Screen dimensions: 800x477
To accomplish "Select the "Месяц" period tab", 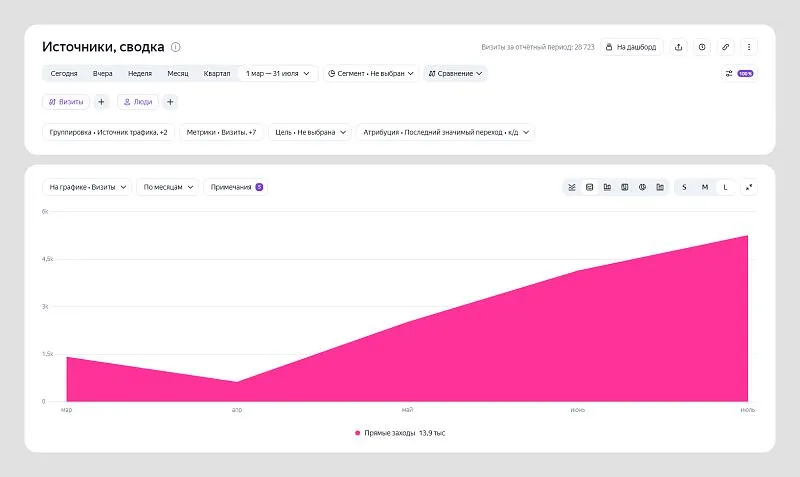I will tap(178, 73).
